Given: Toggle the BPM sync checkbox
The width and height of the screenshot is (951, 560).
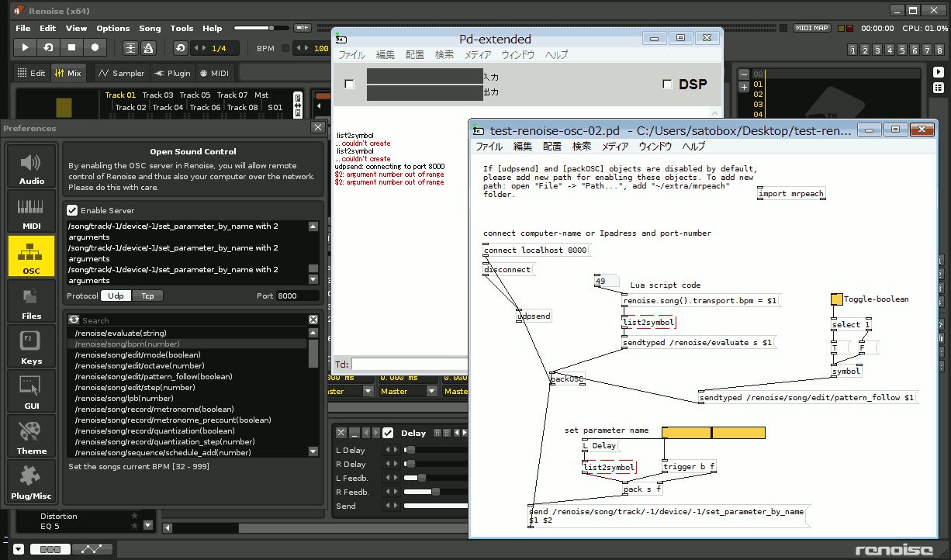Looking at the screenshot, I should click(x=285, y=48).
